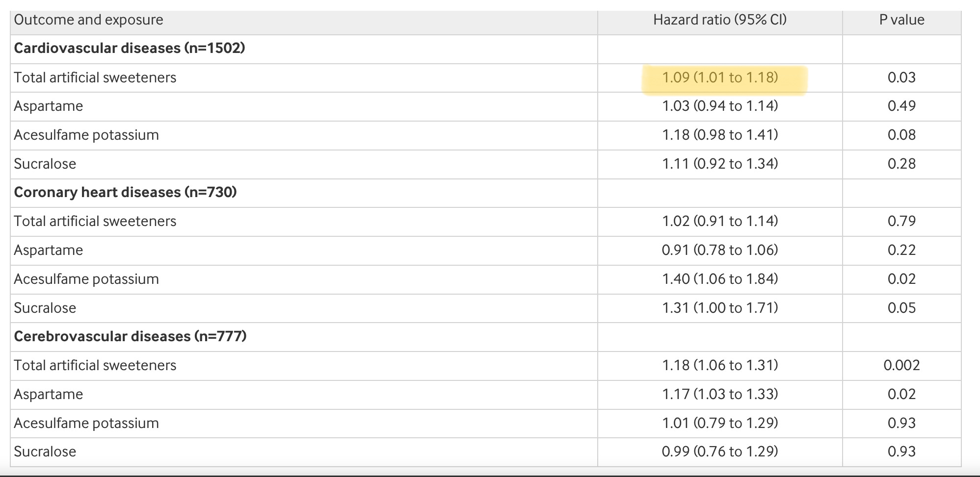Click 'Aspartame' under Cerebrovascular diseases

(x=48, y=394)
